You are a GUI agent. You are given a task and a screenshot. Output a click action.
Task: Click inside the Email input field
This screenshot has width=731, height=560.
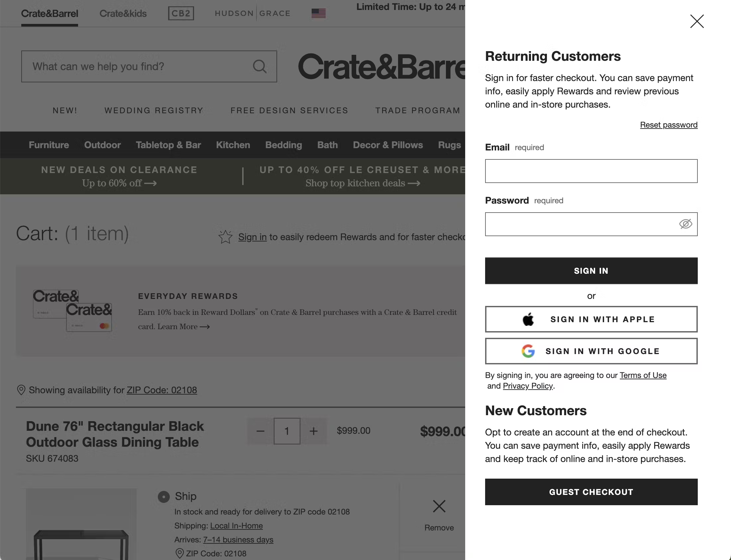pyautogui.click(x=591, y=171)
